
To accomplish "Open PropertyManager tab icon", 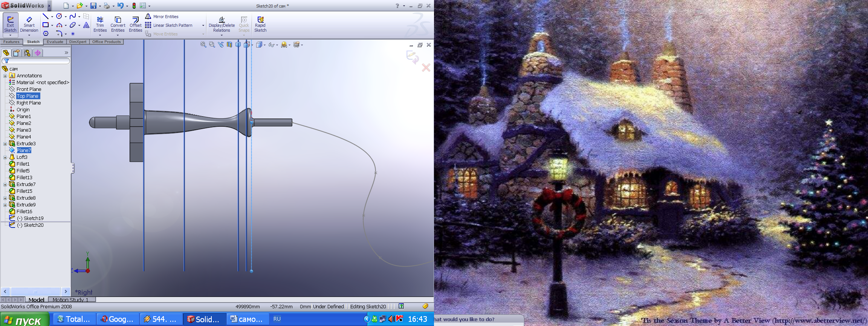I will [17, 53].
